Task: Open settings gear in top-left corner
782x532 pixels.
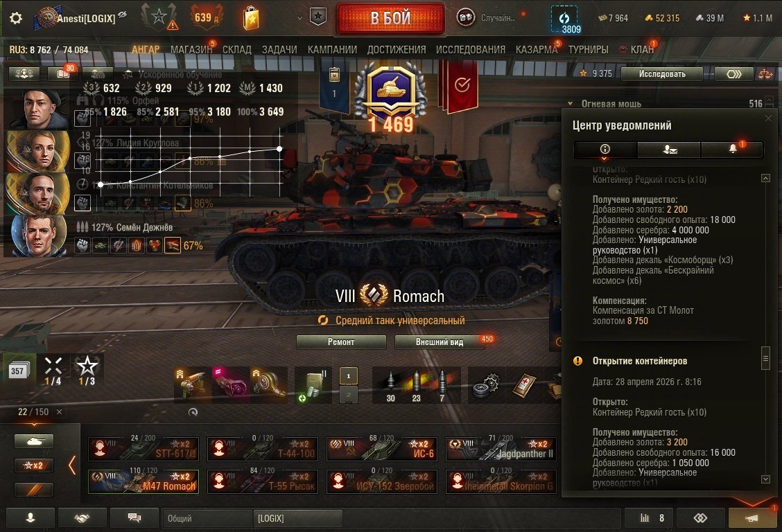Action: click(15, 19)
